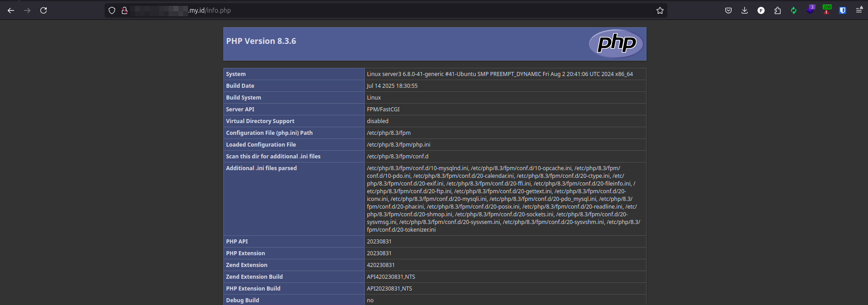
Task: Focus the address bar showing info.php
Action: click(385, 10)
